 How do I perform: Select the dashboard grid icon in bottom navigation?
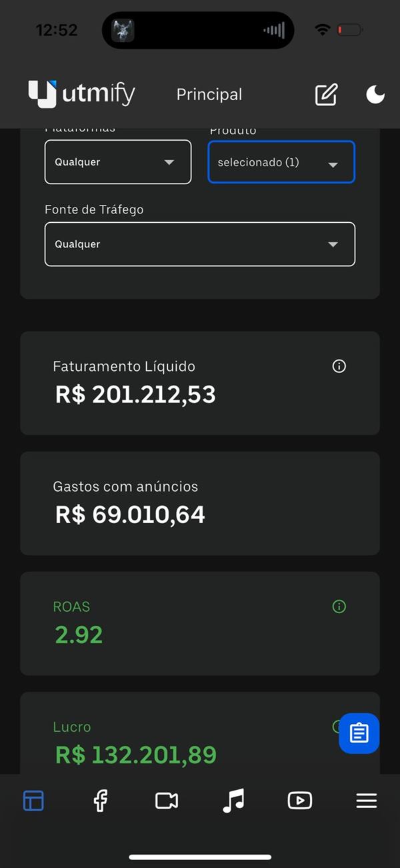coord(33,801)
